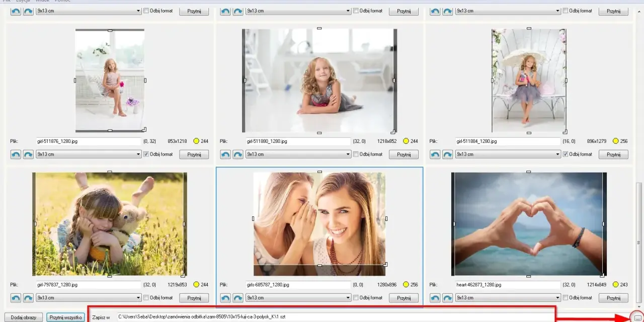Screen dimensions: 644x322
Task: Rotate girl-511884_1280.jpg to the left
Action: click(x=435, y=154)
